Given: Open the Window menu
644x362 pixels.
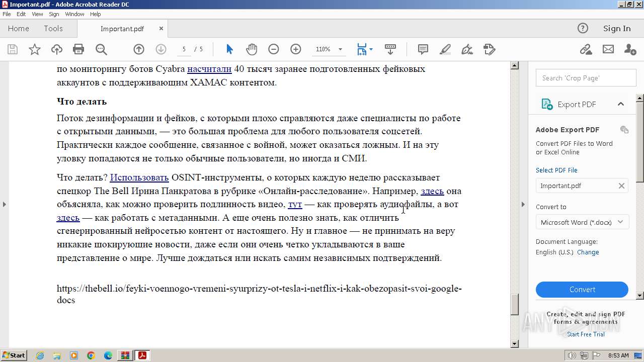Looking at the screenshot, I should [x=74, y=14].
